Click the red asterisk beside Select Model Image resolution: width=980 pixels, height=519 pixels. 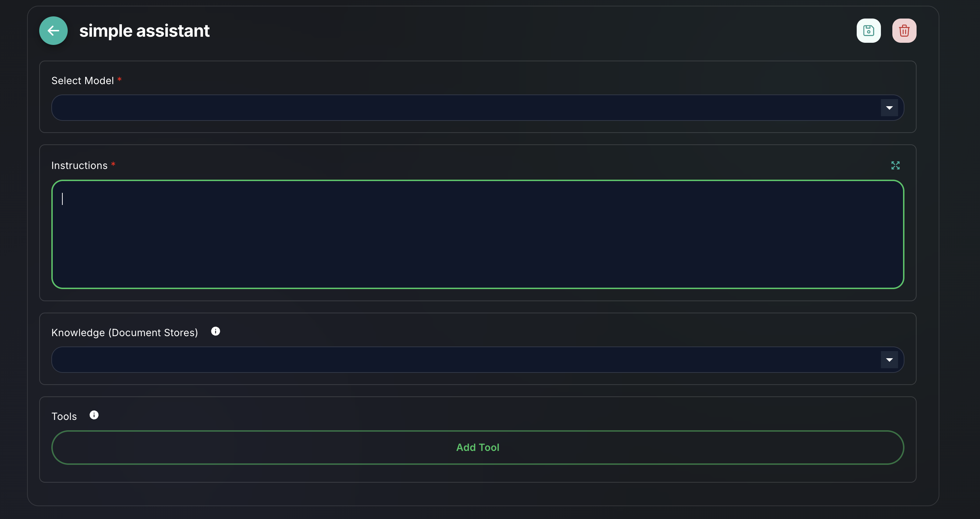(119, 79)
